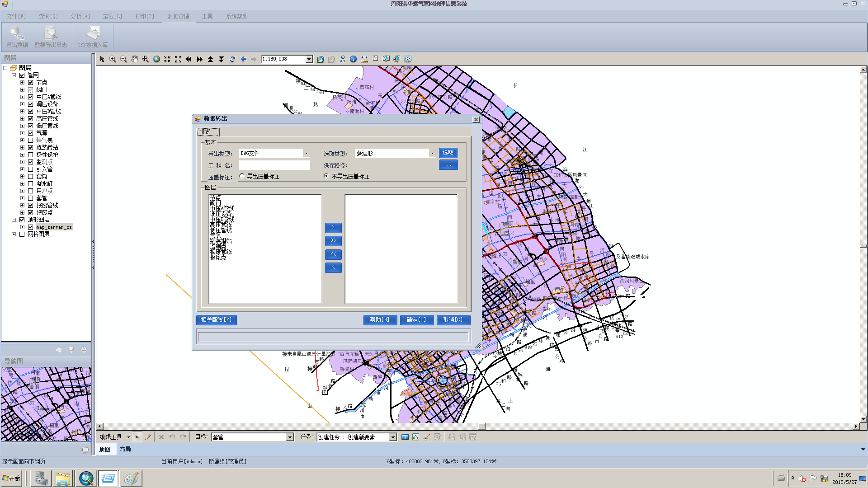868x488 pixels.
Task: Remove all layers with << button
Action: tap(333, 254)
